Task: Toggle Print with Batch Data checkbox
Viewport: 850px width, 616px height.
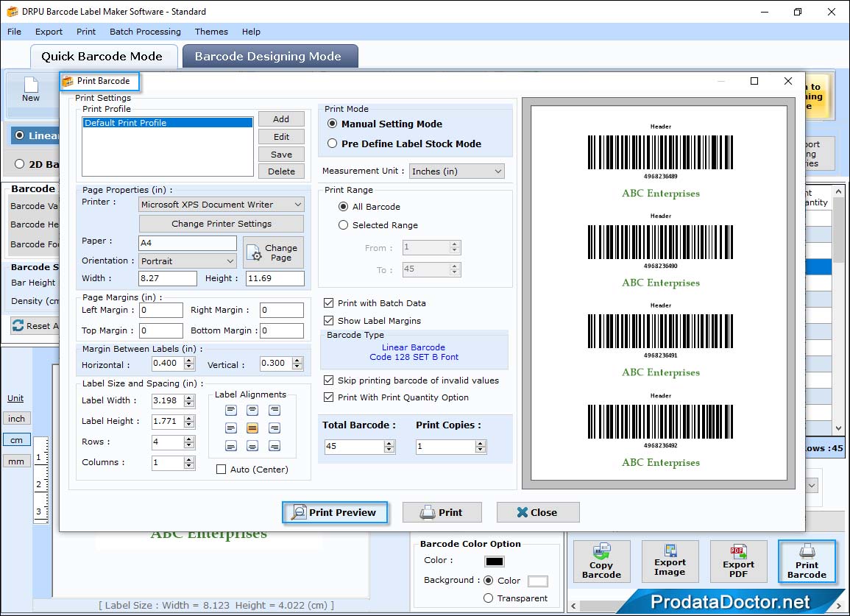Action: point(328,303)
